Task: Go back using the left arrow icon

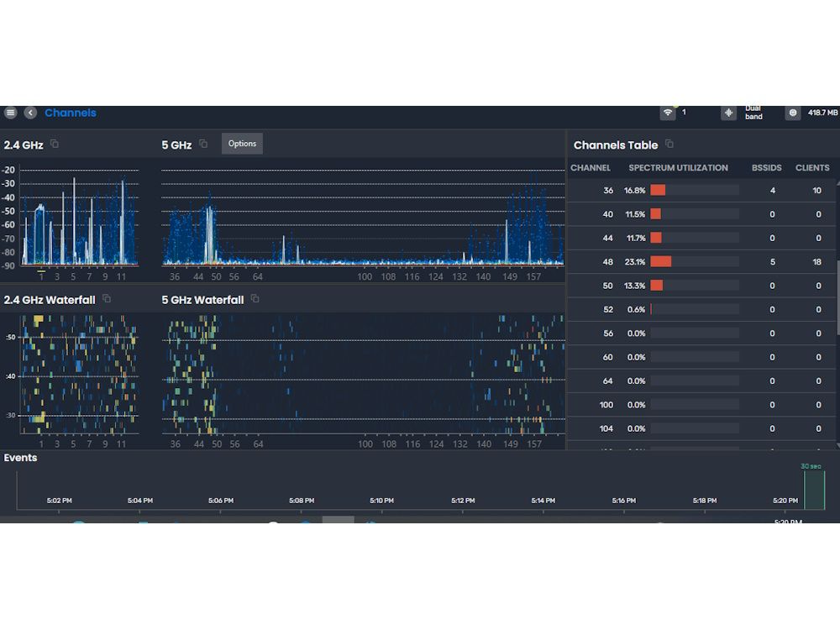Action: tap(30, 113)
